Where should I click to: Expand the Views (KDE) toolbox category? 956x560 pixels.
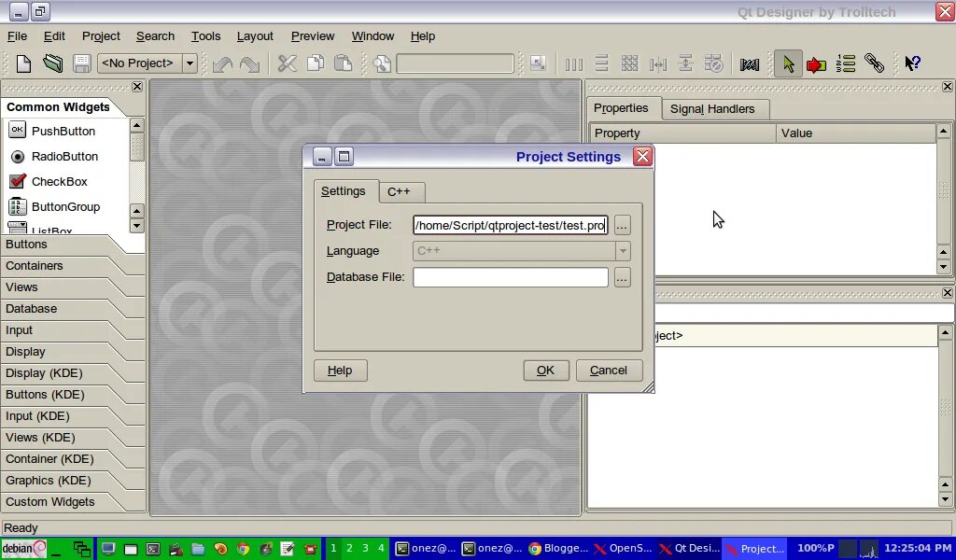click(73, 438)
